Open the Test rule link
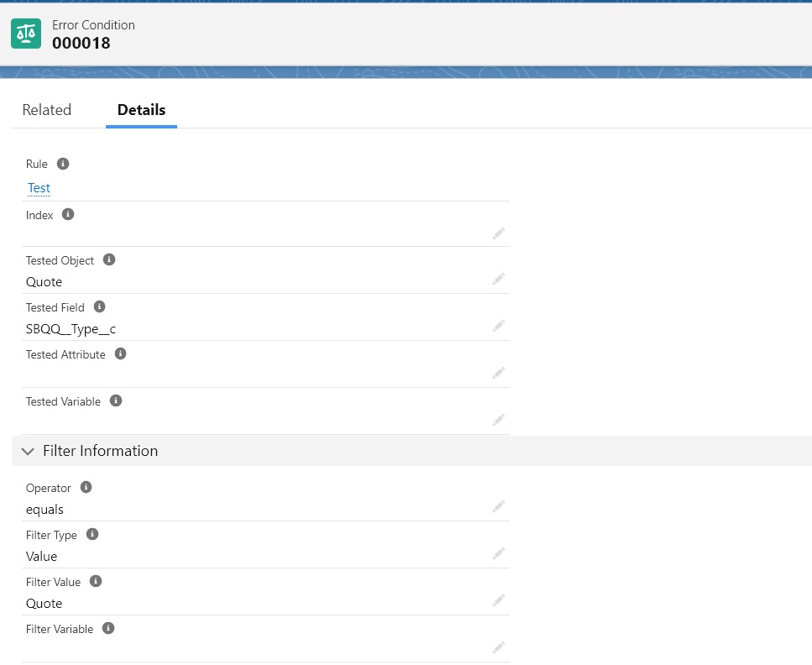This screenshot has height=665, width=812. click(39, 187)
